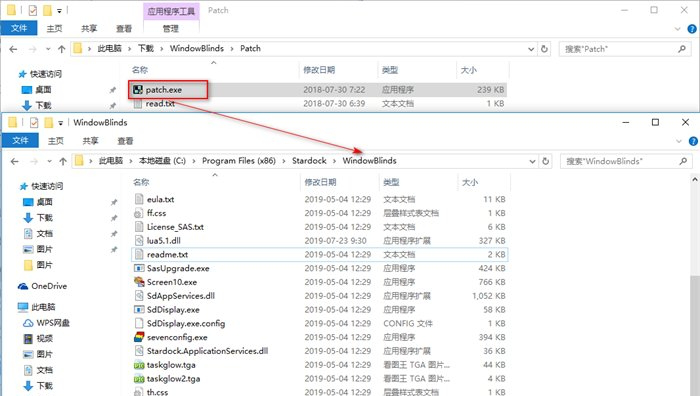Select Stardock.ApplicationServices.dll icon
Screen dimensions: 700x411
point(139,351)
